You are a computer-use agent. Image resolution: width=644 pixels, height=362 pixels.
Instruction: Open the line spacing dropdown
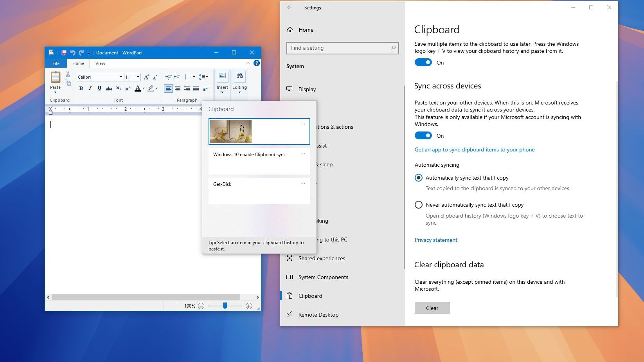click(x=203, y=77)
